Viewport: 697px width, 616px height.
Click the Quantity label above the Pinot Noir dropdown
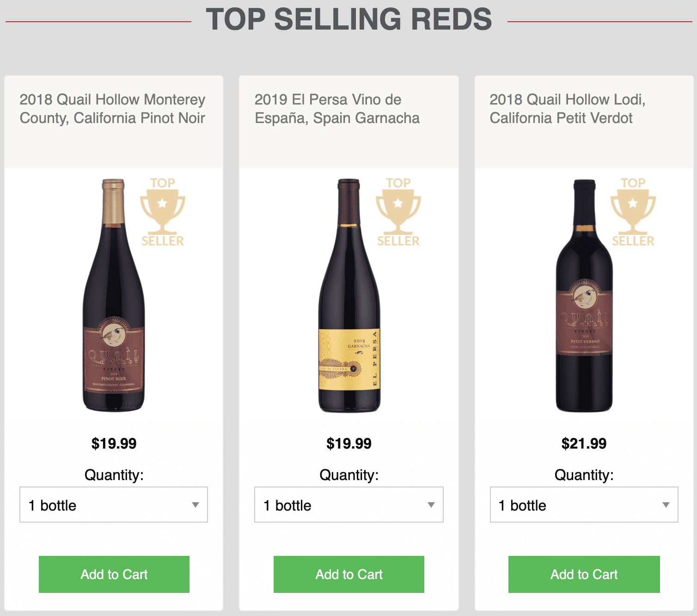pyautogui.click(x=114, y=474)
